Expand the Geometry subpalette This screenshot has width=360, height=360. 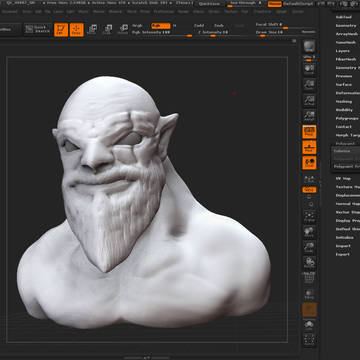point(346,26)
